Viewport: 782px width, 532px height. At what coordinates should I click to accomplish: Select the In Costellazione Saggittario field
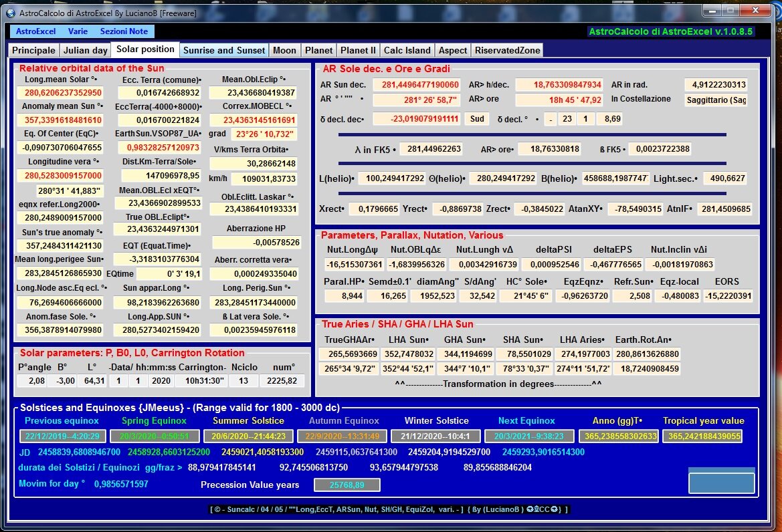(716, 100)
